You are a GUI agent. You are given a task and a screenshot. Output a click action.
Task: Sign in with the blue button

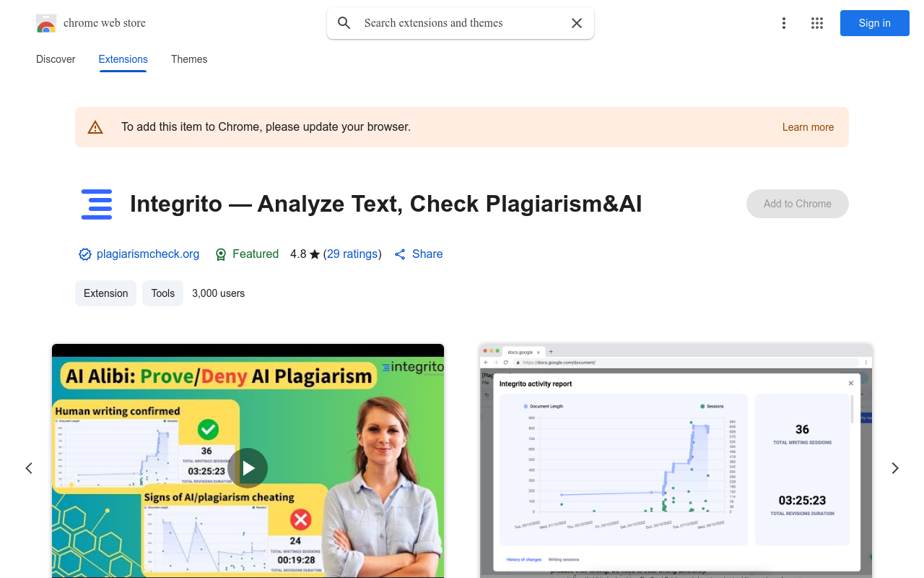pos(875,23)
